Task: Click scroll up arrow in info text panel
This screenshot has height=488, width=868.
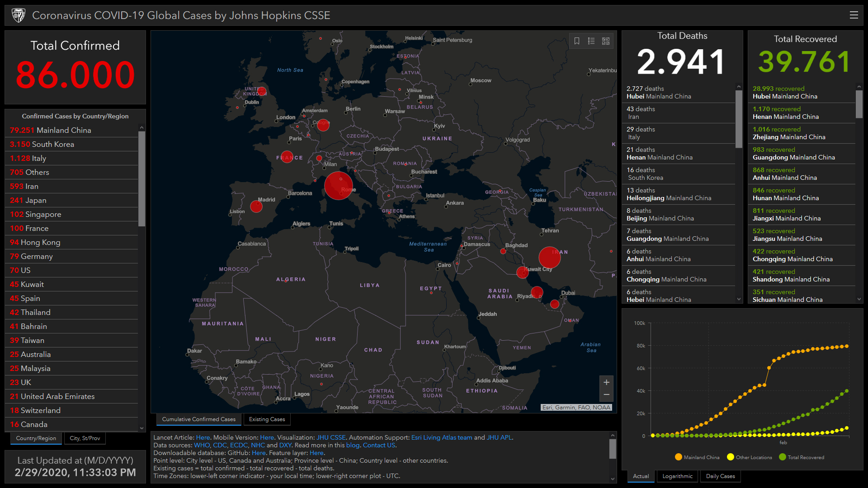Action: (x=613, y=435)
